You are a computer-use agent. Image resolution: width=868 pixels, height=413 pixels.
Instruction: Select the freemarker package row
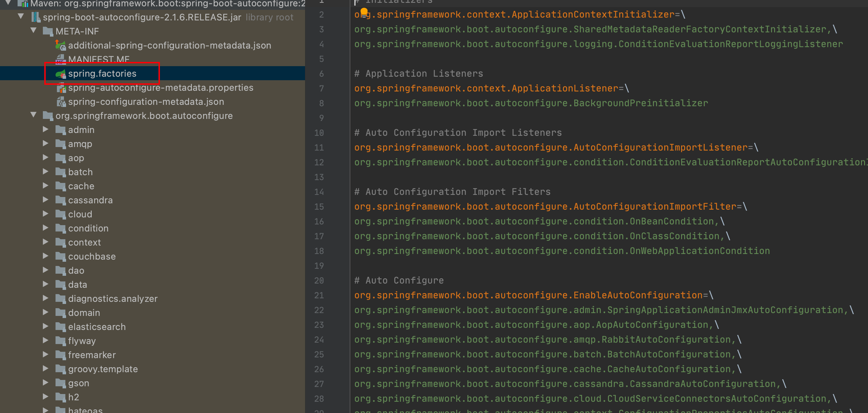click(x=153, y=355)
